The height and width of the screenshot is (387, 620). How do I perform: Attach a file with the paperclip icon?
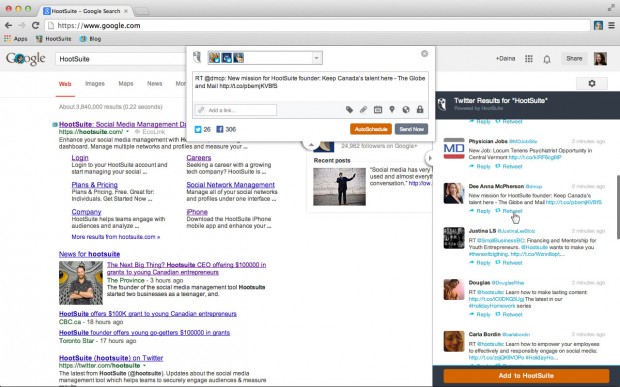(x=363, y=109)
